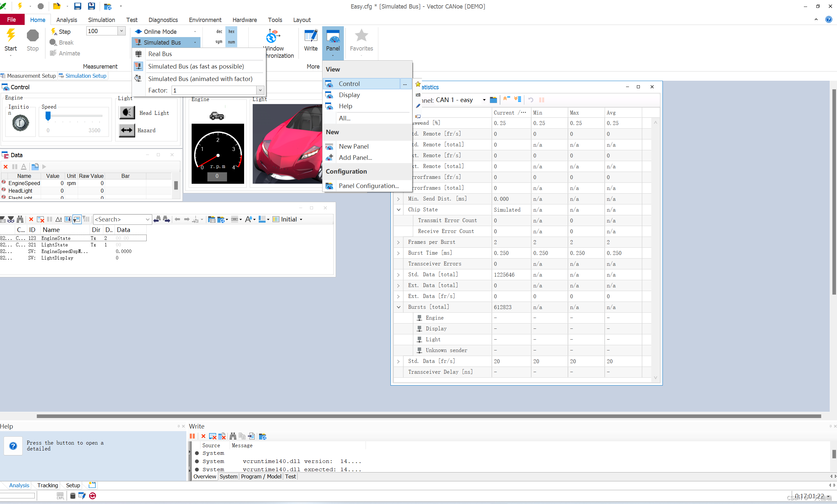Collapse the Chip State row
Image resolution: width=837 pixels, height=504 pixels.
point(399,210)
